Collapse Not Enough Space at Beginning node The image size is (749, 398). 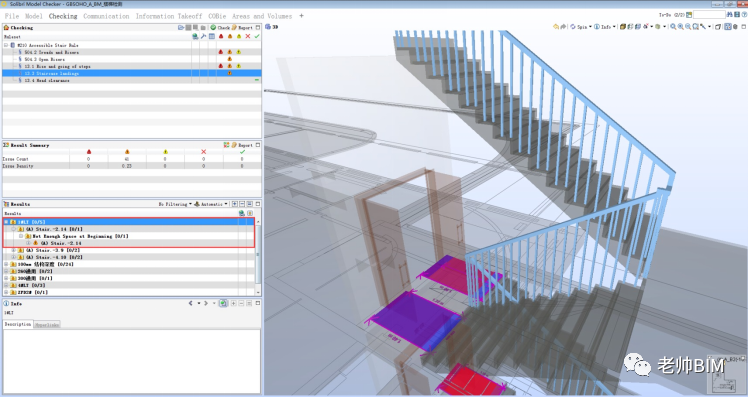[21, 236]
